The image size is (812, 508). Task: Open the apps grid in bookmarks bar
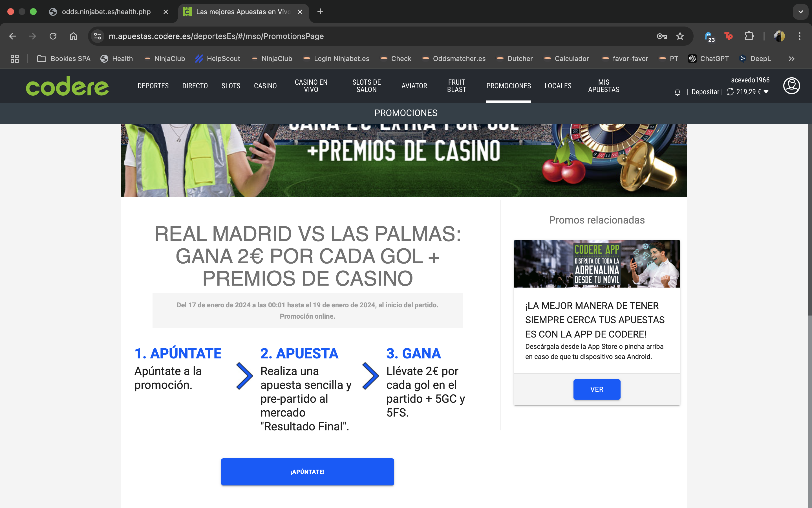click(x=14, y=59)
